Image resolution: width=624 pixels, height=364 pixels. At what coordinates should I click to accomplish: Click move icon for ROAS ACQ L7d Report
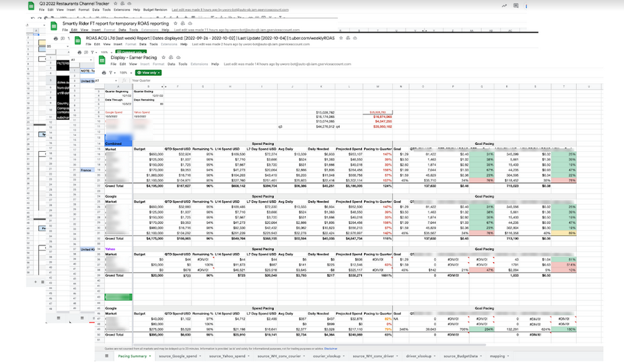(348, 38)
